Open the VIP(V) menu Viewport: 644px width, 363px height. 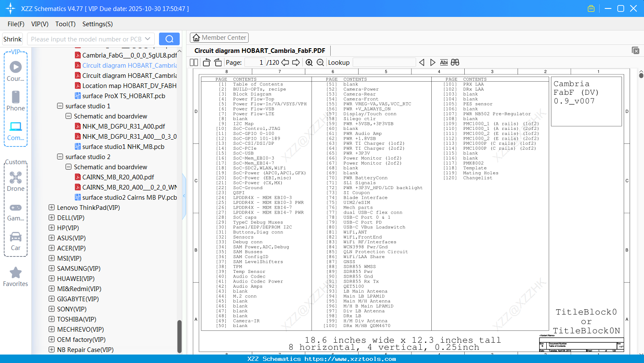click(x=40, y=24)
